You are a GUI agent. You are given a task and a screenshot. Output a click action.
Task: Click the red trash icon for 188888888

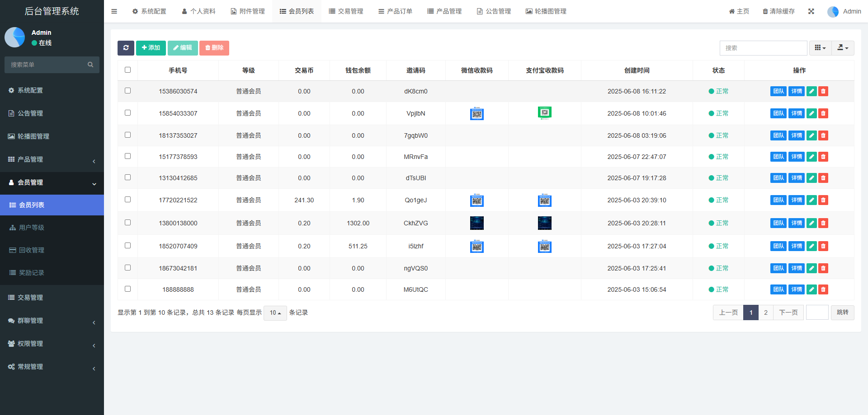point(823,289)
